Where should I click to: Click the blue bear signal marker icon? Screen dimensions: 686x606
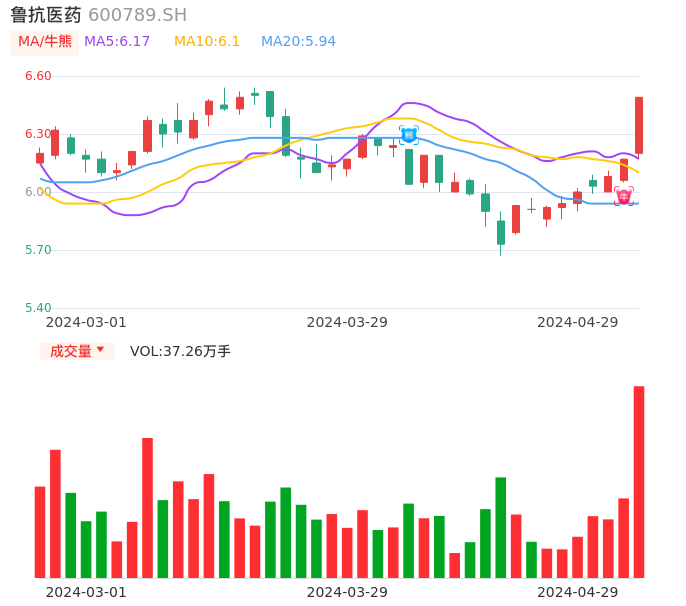point(408,134)
